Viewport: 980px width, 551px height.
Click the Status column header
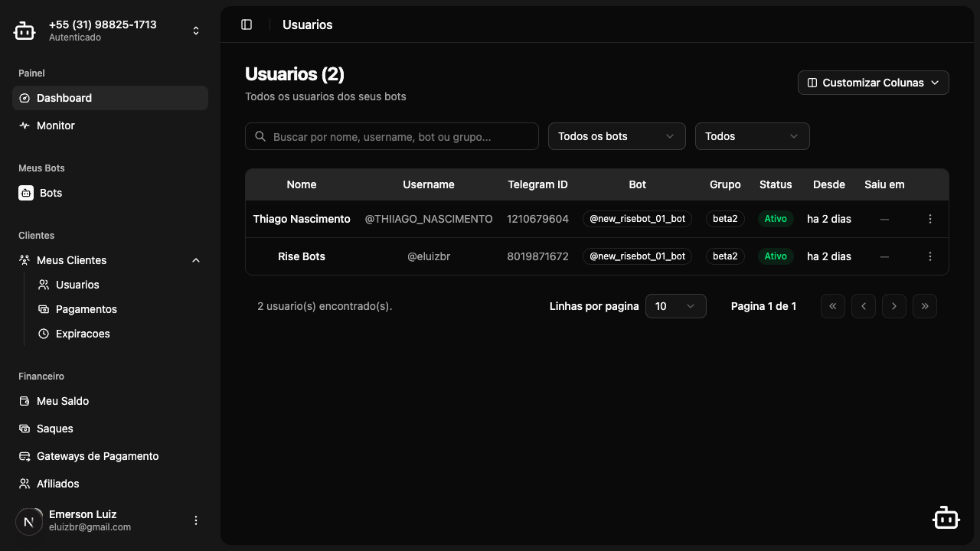coord(776,184)
